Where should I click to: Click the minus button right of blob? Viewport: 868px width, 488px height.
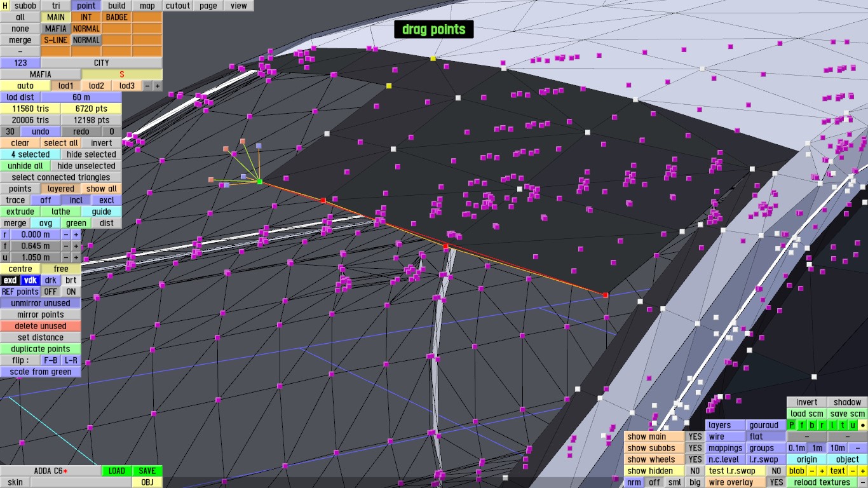811,471
